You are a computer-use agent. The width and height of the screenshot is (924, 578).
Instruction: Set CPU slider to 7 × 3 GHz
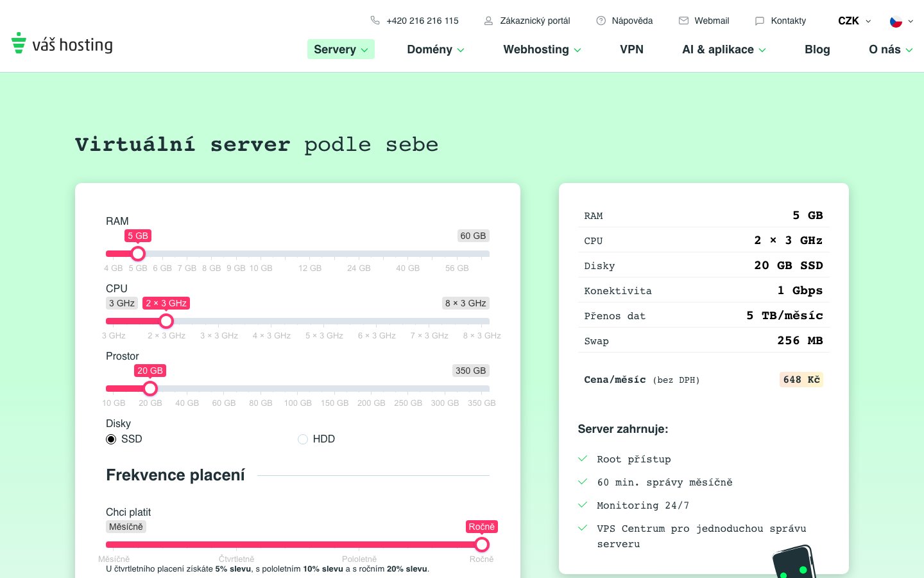(x=429, y=335)
